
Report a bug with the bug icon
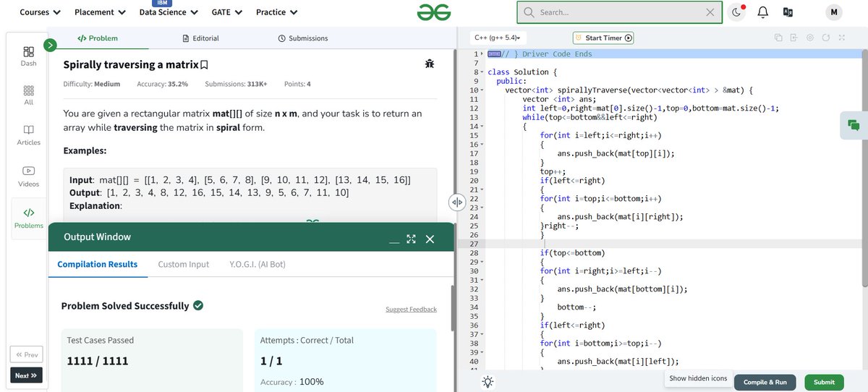pyautogui.click(x=430, y=64)
